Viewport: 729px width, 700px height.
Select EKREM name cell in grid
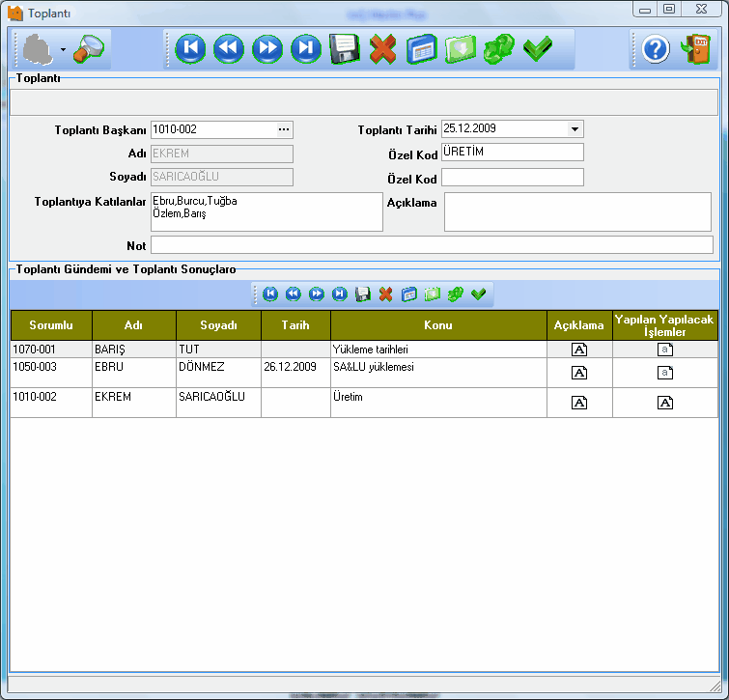tap(134, 403)
